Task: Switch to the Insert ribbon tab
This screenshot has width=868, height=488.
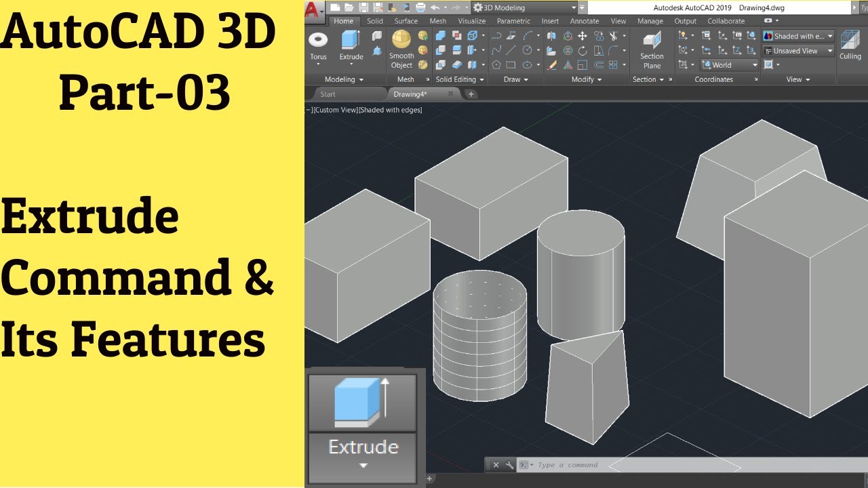Action: (550, 21)
